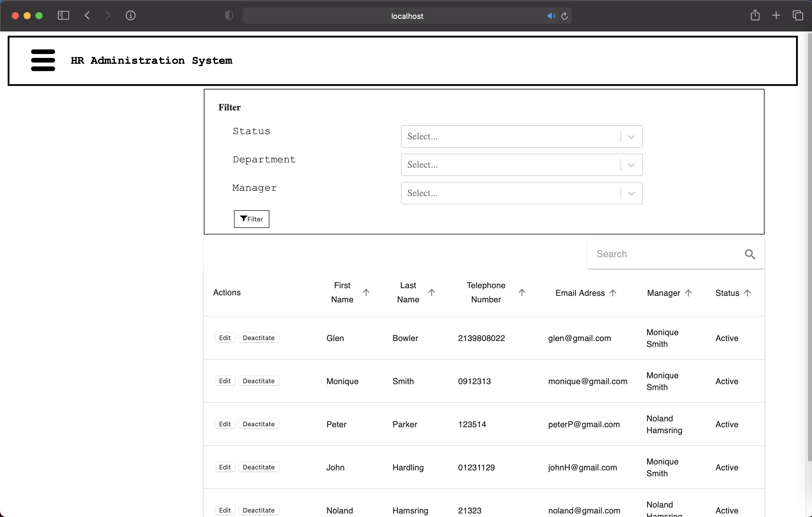The width and height of the screenshot is (812, 517).
Task: Click the First Name sort arrow
Action: tap(367, 292)
